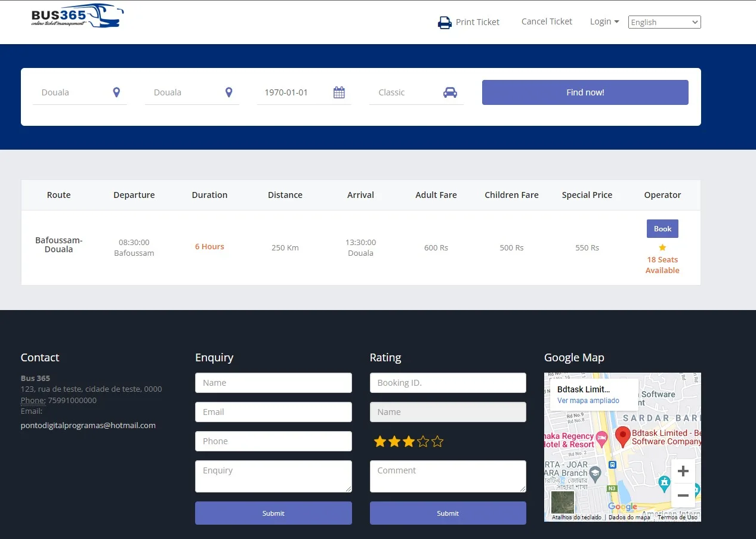Screen dimensions: 756x539
Task: Book the Bafoussam-Douala trip
Action: (x=662, y=229)
